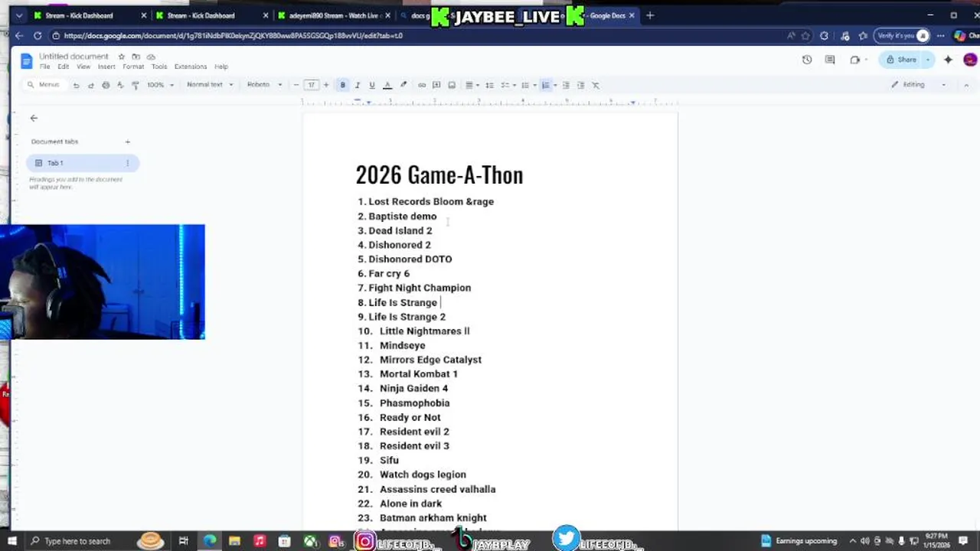Click the Share button
The image size is (980, 551).
[902, 60]
